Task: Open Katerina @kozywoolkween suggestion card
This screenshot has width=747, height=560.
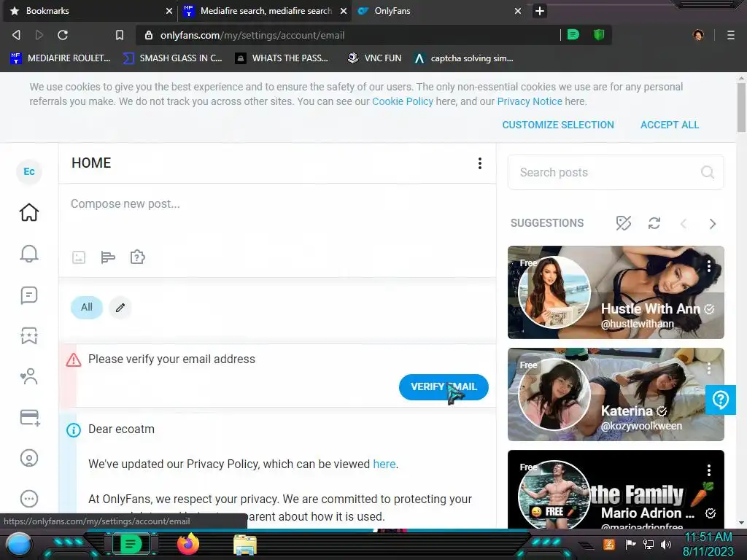Action: [616, 394]
